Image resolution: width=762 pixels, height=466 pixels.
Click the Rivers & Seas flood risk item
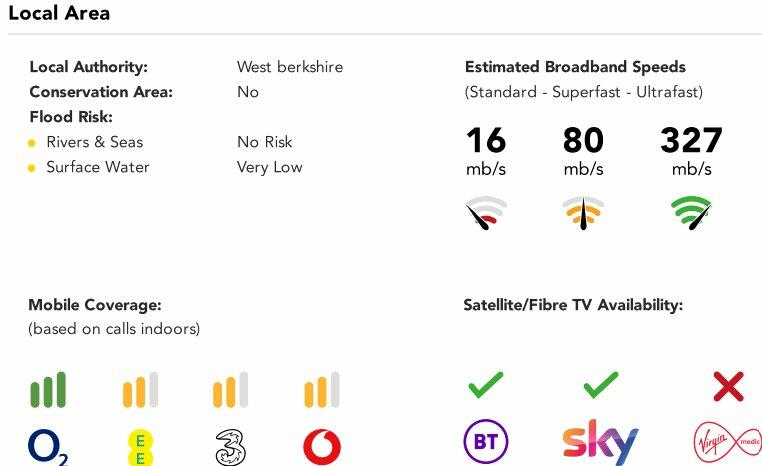tap(94, 142)
